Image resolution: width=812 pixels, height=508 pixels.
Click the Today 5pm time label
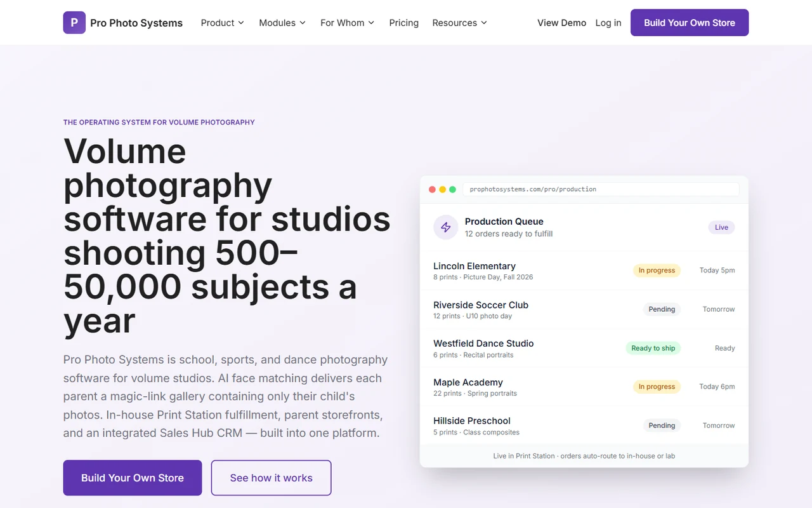(x=717, y=271)
